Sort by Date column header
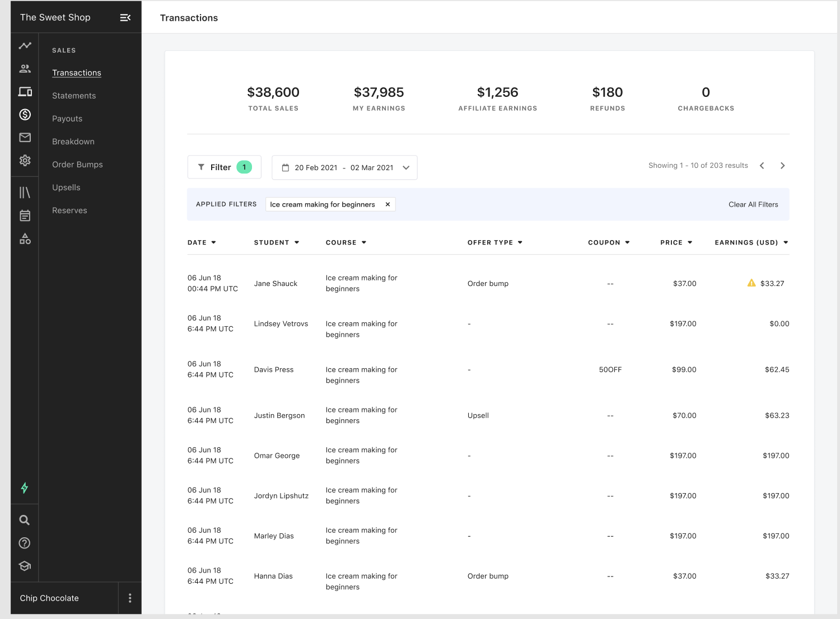840x619 pixels. pyautogui.click(x=202, y=242)
